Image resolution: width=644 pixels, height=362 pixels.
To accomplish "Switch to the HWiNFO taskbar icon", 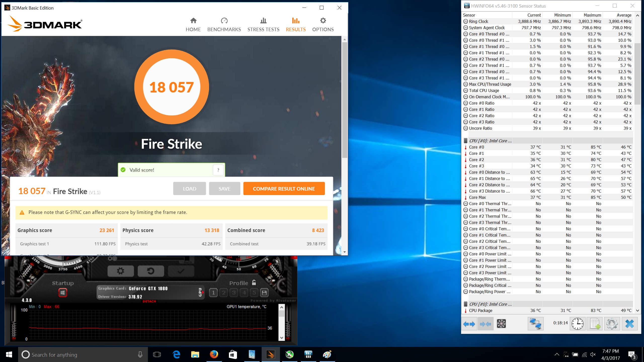I will (x=308, y=355).
